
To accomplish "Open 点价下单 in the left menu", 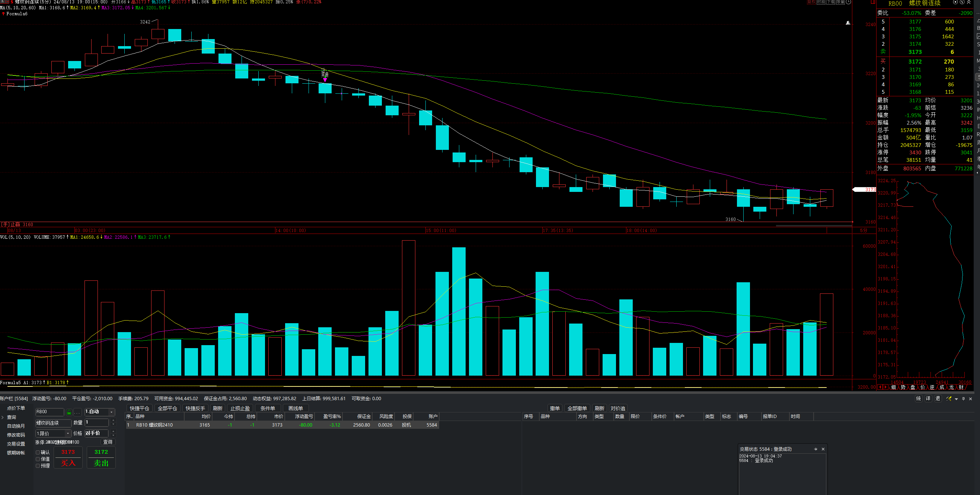I will click(16, 408).
